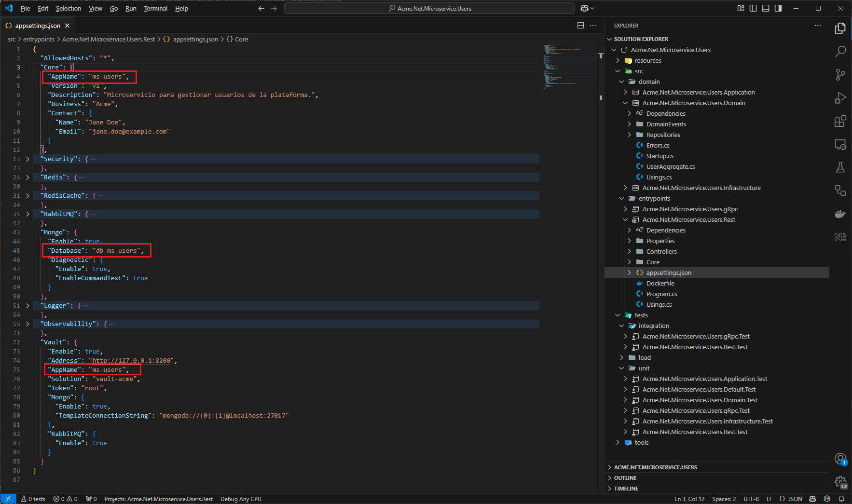The width and height of the screenshot is (852, 504).
Task: Open the Terminal menu
Action: 155,8
